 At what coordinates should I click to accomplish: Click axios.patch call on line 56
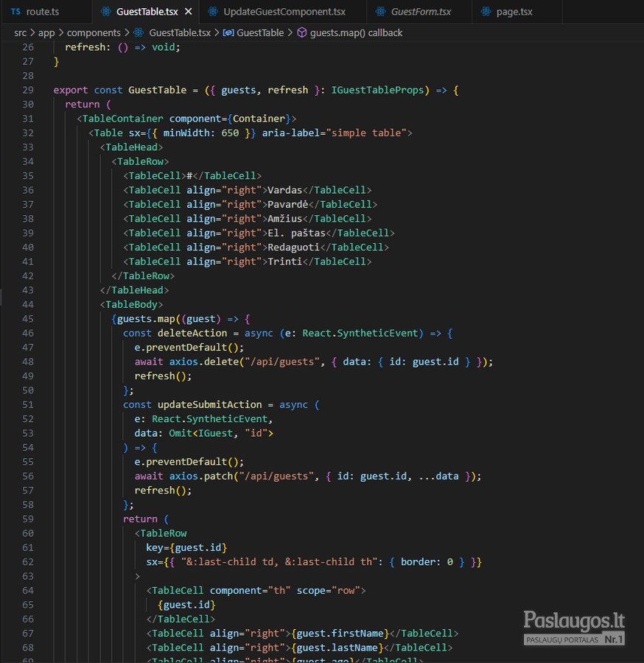(201, 476)
